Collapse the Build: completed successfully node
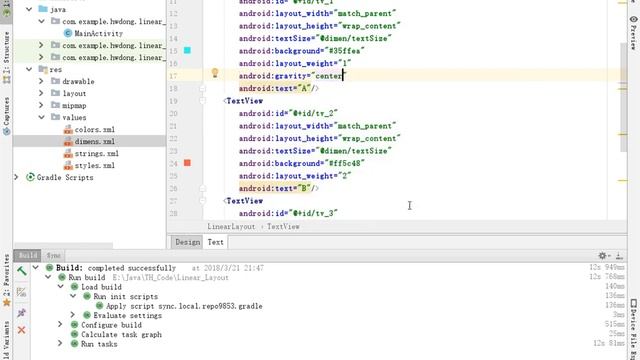640x360 pixels. (x=36, y=268)
